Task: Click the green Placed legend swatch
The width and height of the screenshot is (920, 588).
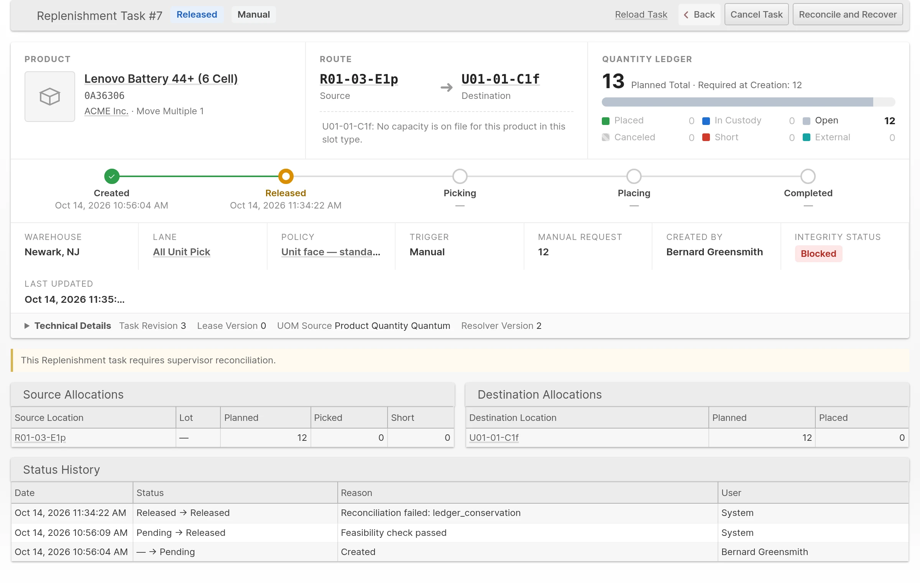Action: click(606, 121)
